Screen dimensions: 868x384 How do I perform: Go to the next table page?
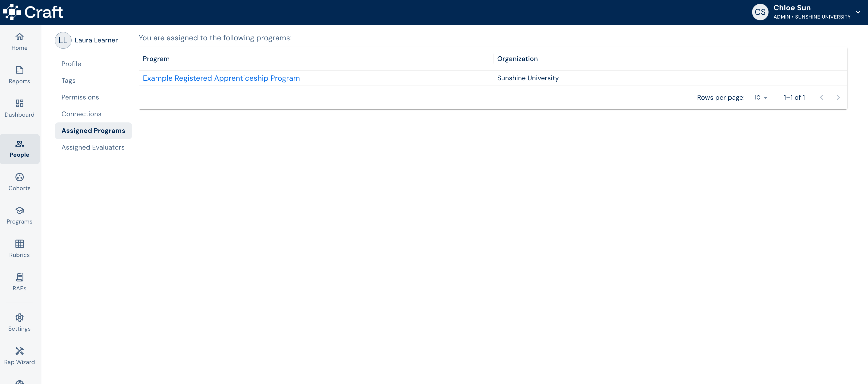(838, 98)
